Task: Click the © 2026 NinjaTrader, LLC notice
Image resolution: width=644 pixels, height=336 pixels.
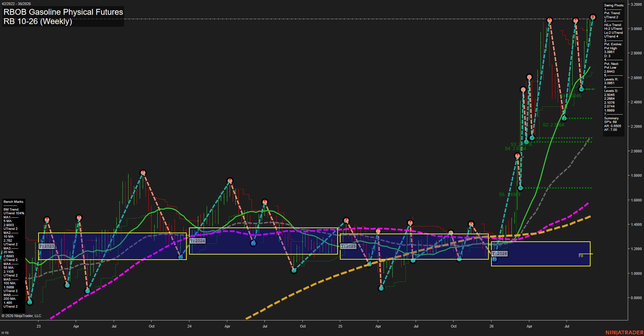Action: (x=21, y=316)
